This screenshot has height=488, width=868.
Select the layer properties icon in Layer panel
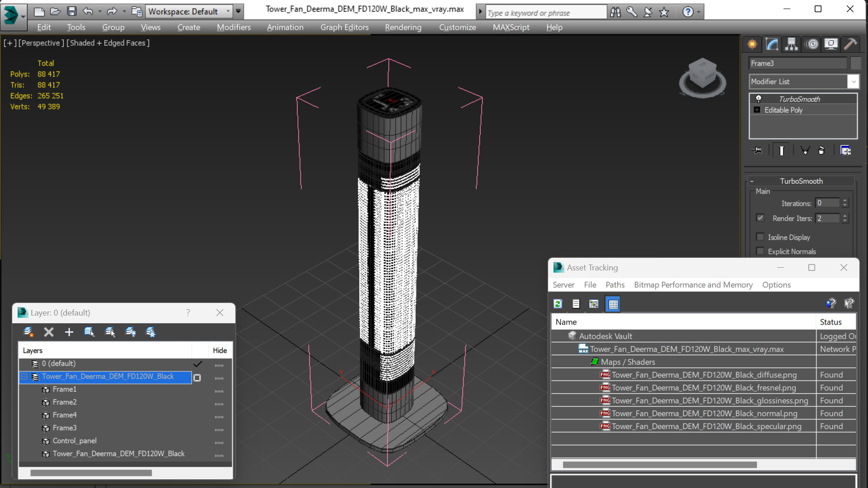click(151, 332)
